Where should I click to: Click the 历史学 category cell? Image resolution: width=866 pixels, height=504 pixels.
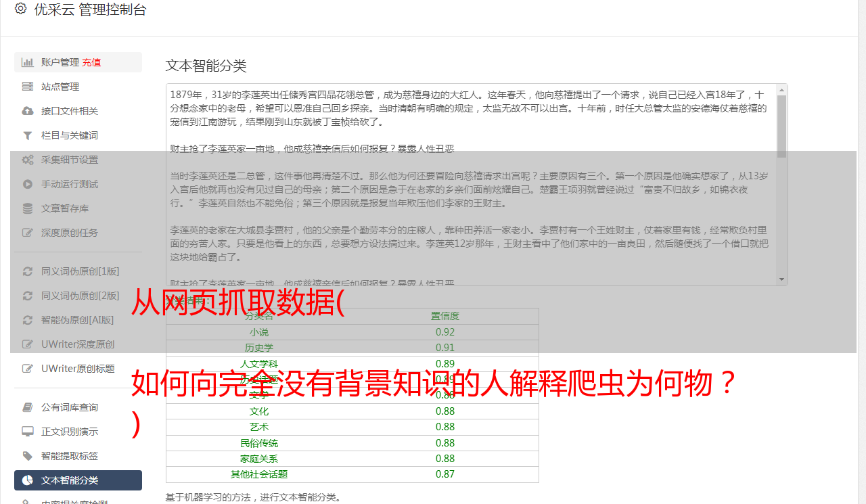(x=259, y=348)
